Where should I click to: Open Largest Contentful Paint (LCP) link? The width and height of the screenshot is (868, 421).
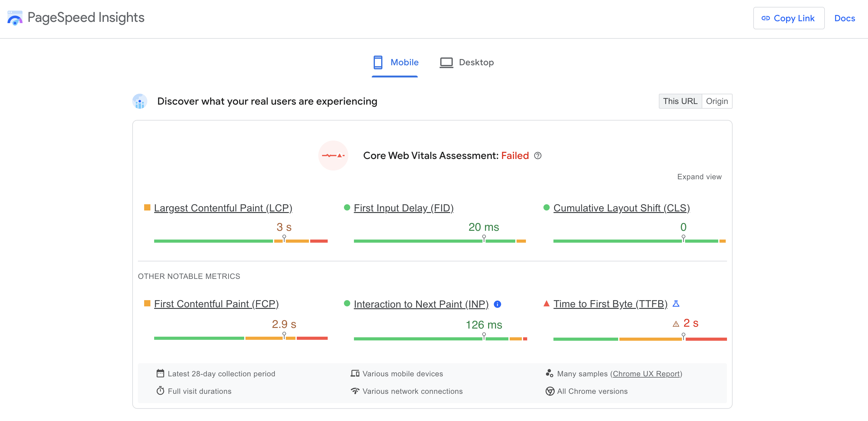[223, 208]
